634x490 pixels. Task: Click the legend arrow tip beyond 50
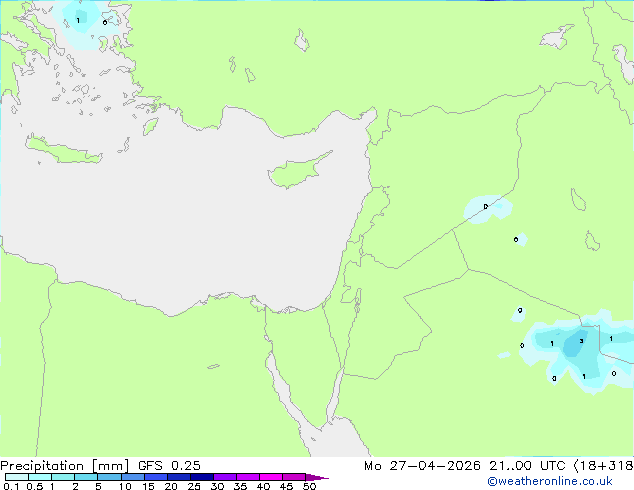[x=317, y=477]
